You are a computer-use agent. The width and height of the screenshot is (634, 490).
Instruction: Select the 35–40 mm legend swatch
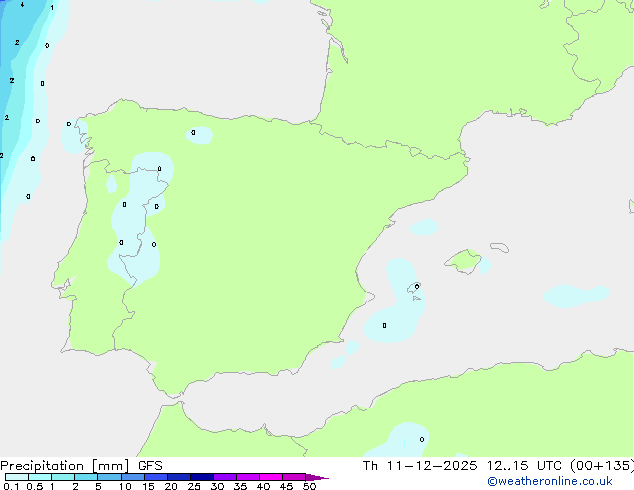click(x=248, y=477)
